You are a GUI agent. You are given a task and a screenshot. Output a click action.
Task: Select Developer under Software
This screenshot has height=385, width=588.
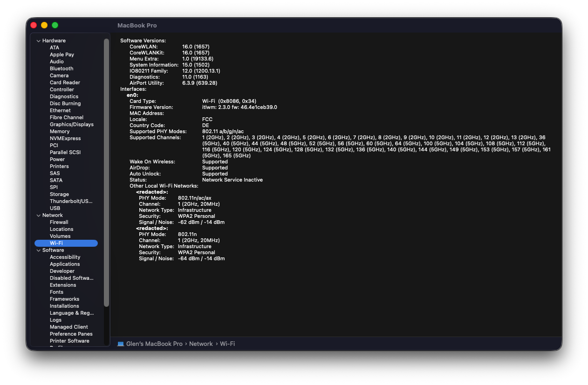[62, 271]
